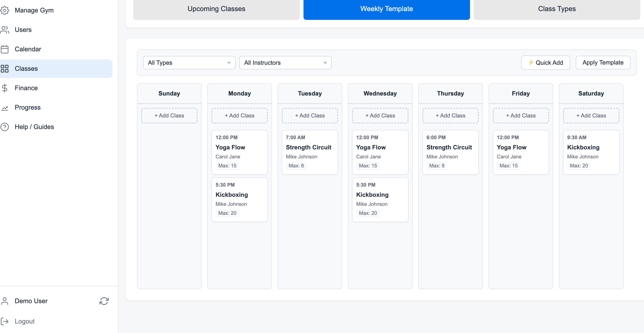Add a class to Thursday
This screenshot has height=333, width=644.
pos(451,115)
